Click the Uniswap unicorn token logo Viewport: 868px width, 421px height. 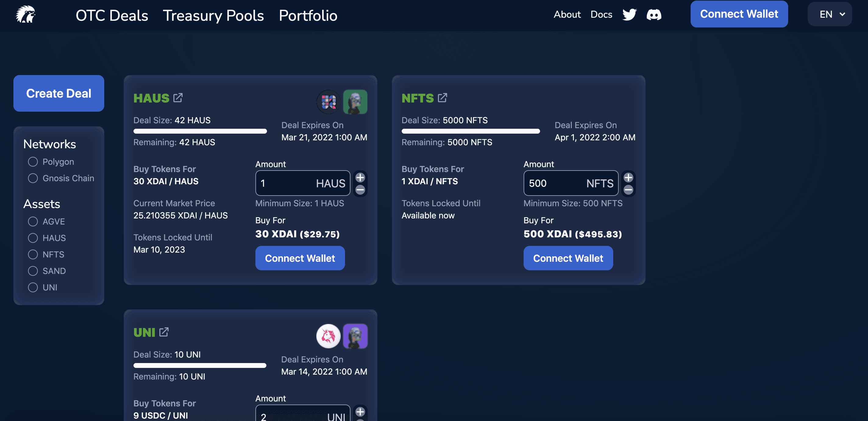click(x=328, y=336)
